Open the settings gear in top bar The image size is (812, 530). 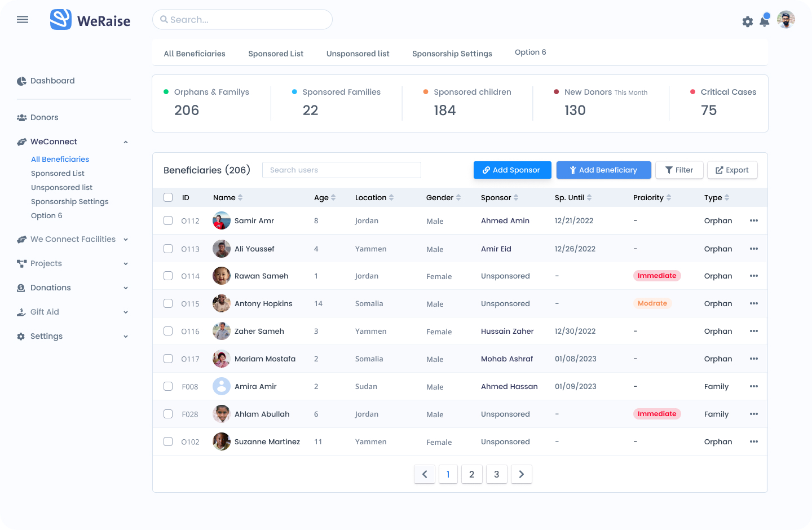click(x=748, y=22)
